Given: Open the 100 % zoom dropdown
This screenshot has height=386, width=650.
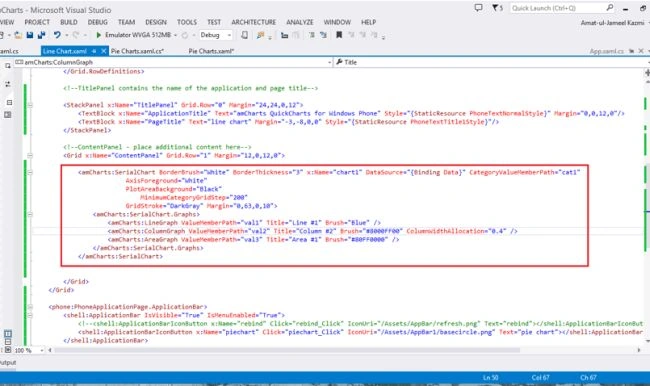Looking at the screenshot, I should (41, 350).
